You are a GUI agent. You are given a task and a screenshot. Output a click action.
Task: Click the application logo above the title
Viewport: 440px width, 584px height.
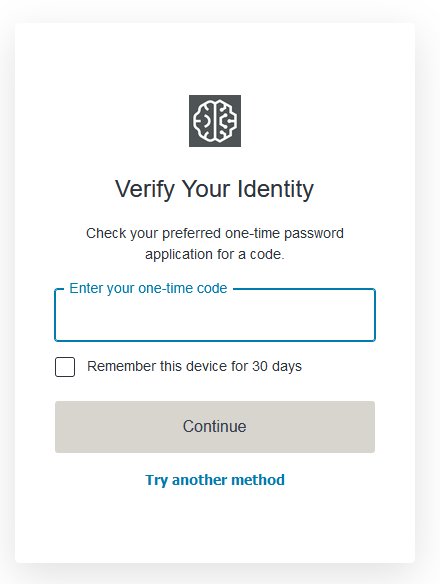click(x=215, y=121)
